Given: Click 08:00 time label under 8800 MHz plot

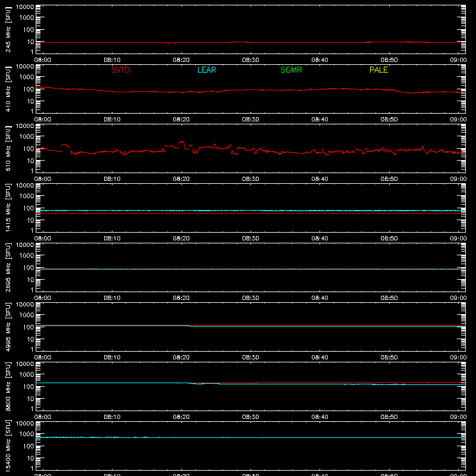Looking at the screenshot, I should (43, 417).
